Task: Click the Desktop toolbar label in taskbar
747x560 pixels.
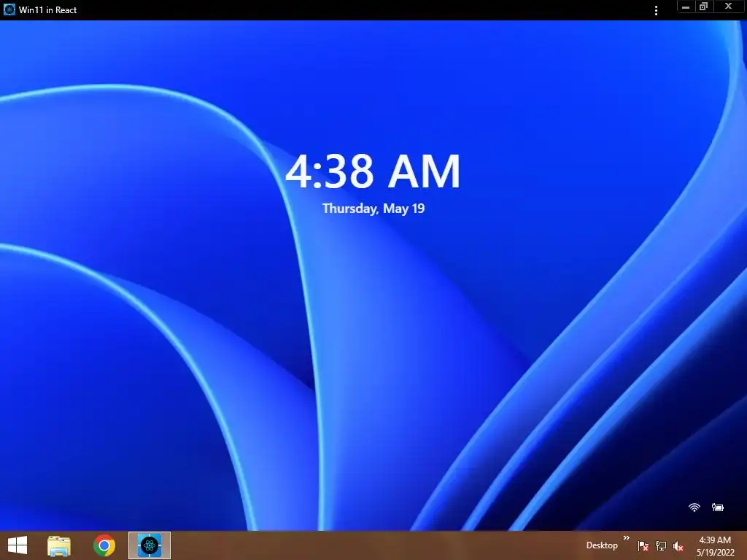Action: (x=602, y=545)
